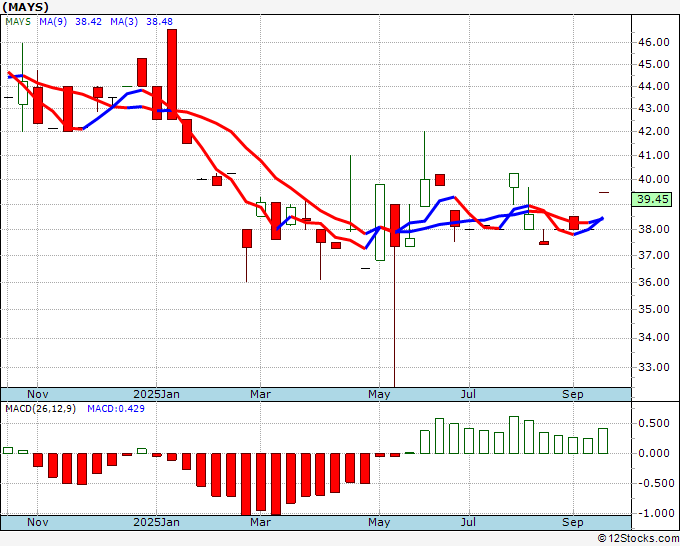Click the last green MACD histogram bar

(x=603, y=441)
